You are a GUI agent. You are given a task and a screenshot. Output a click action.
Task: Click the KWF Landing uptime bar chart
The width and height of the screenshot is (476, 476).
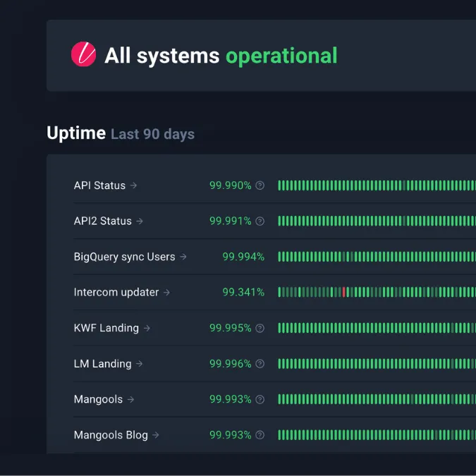(377, 328)
